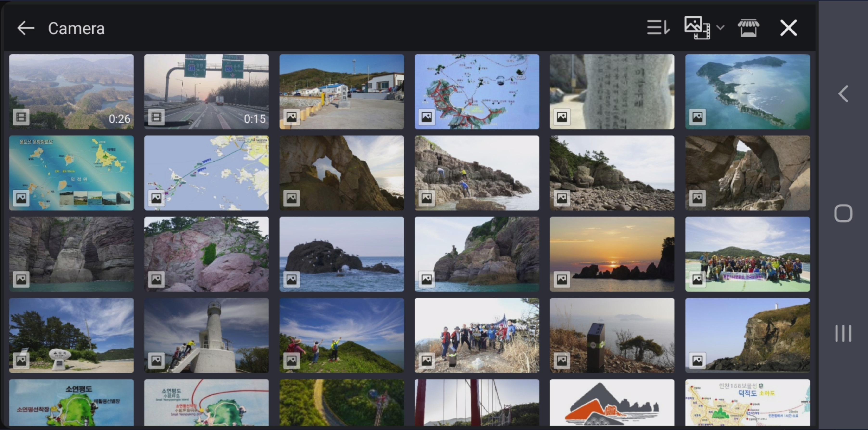This screenshot has height=430, width=868.
Task: Open Android recent apps button
Action: point(843,333)
